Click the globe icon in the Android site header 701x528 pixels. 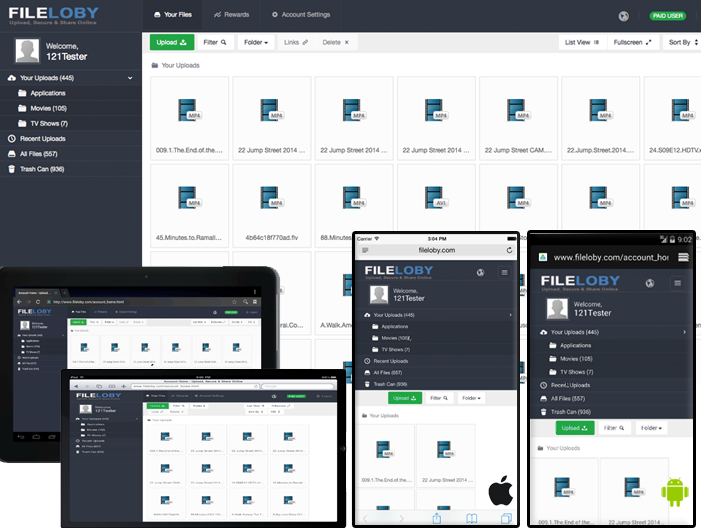click(x=650, y=283)
